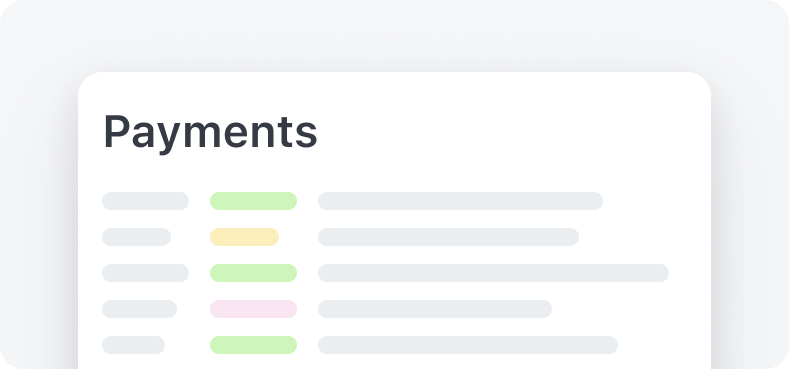Click the green status pill in the third row

(x=253, y=273)
